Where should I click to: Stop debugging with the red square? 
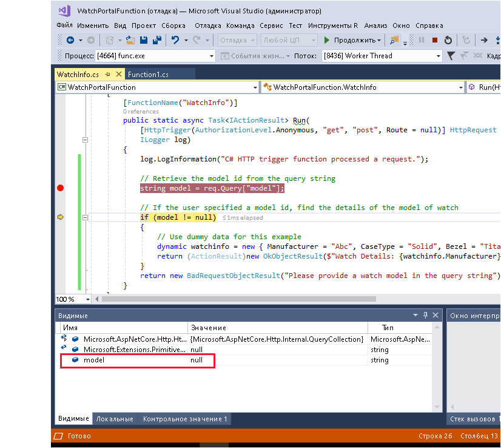click(x=434, y=40)
